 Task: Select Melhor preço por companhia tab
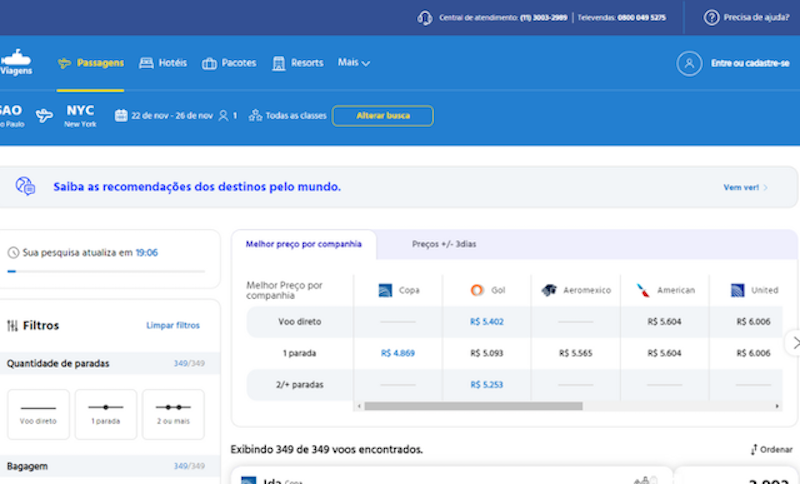tap(304, 244)
